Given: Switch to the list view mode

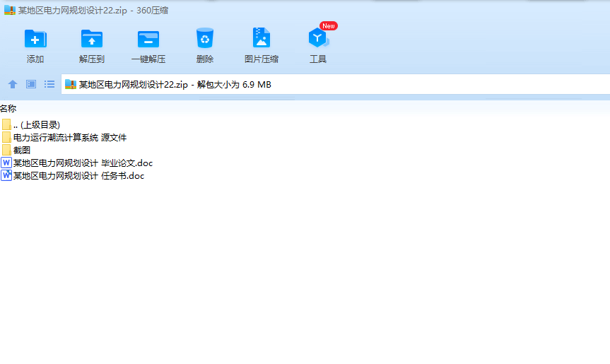Looking at the screenshot, I should coord(49,84).
